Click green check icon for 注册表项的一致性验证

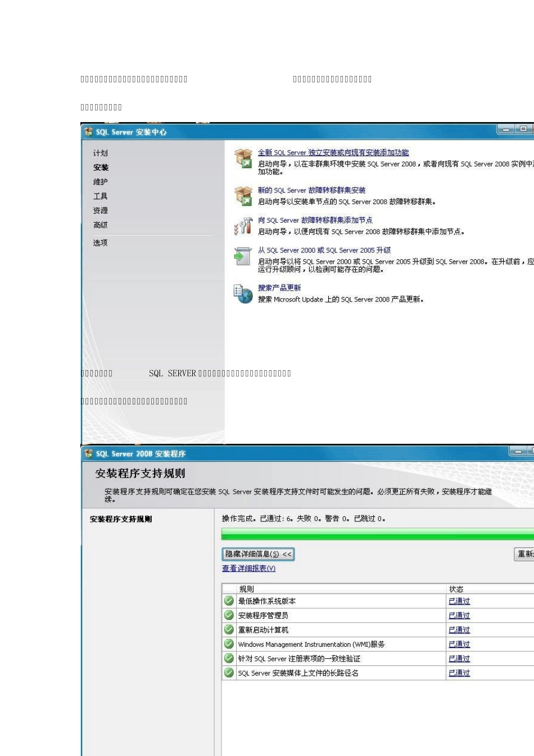point(229,658)
